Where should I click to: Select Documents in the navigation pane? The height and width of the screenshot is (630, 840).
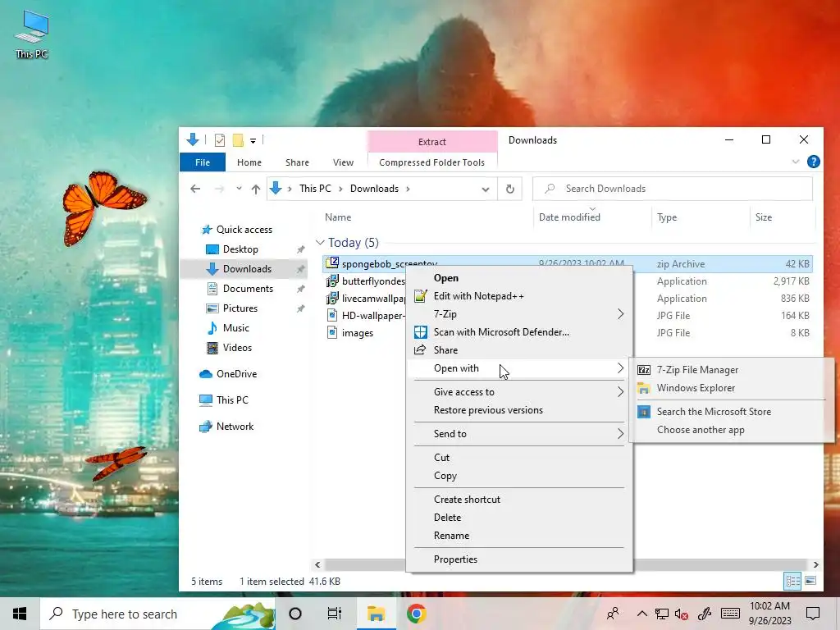coord(248,289)
